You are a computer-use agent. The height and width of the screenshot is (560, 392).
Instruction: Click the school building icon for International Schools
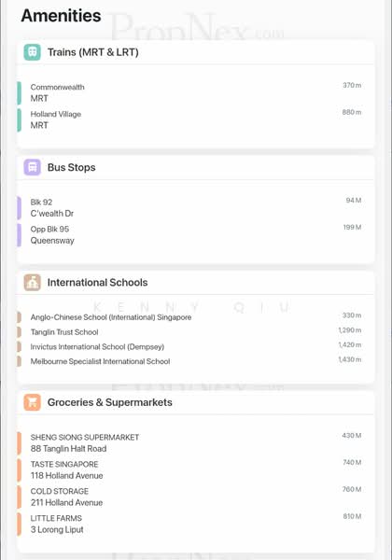click(x=32, y=283)
